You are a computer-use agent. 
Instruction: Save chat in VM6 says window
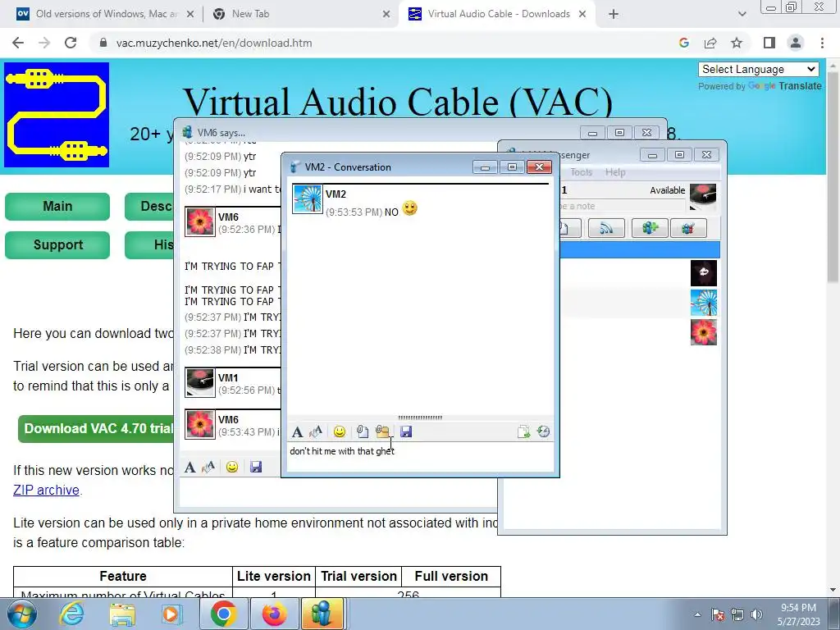(x=256, y=467)
